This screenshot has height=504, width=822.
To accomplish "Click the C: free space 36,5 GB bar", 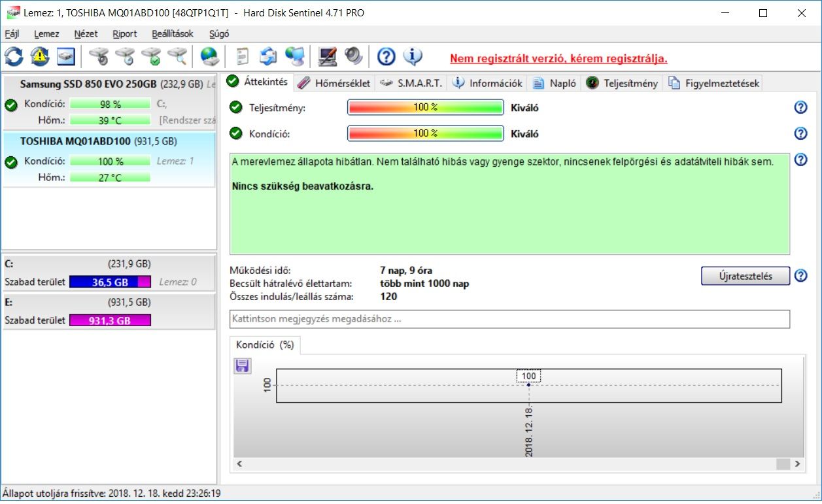I will 110,282.
